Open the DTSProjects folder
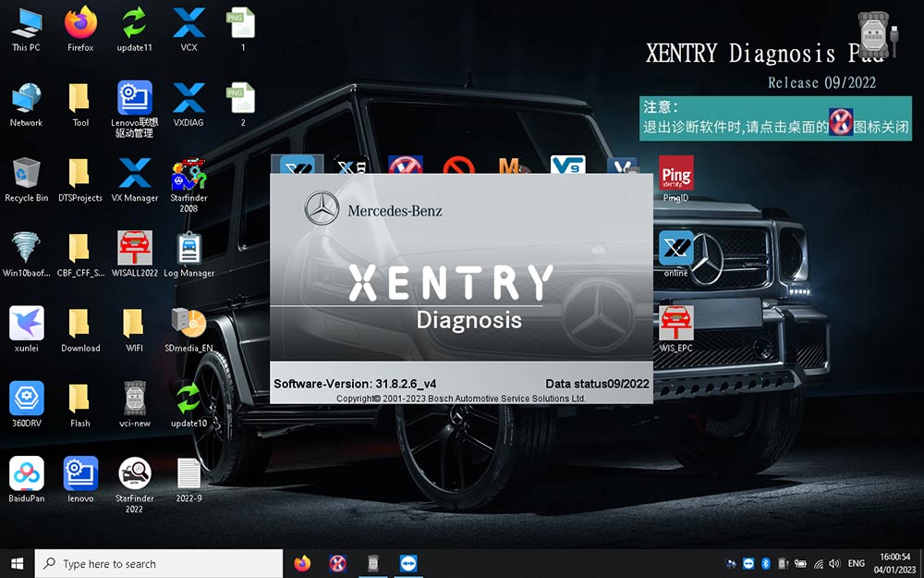924x578 pixels. [80, 180]
